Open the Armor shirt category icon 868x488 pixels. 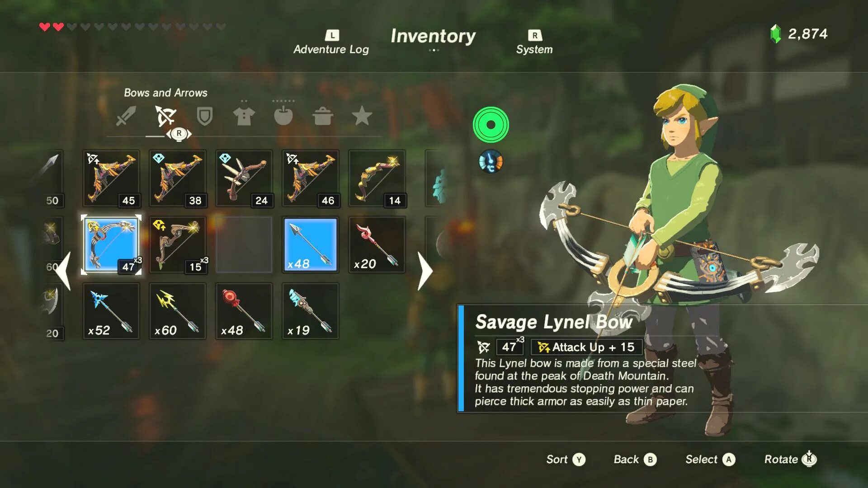244,116
